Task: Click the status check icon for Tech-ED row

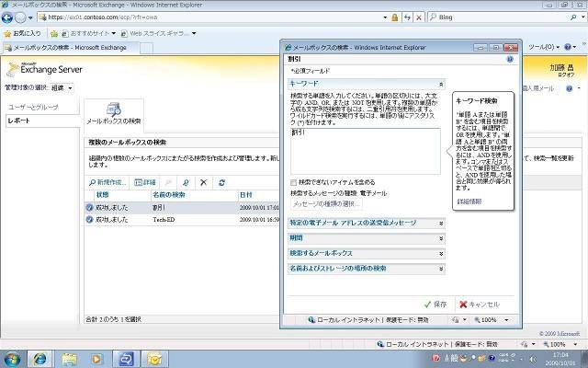Action: [x=89, y=219]
